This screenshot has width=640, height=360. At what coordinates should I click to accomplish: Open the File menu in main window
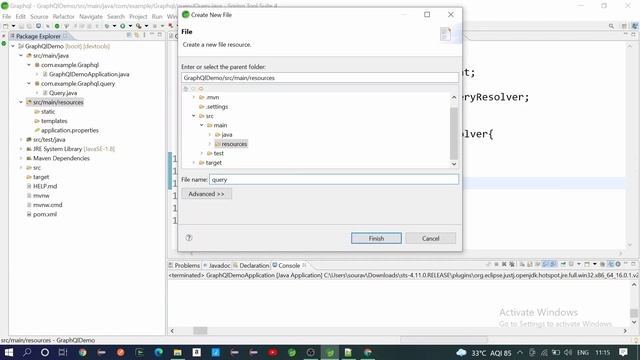[7, 16]
